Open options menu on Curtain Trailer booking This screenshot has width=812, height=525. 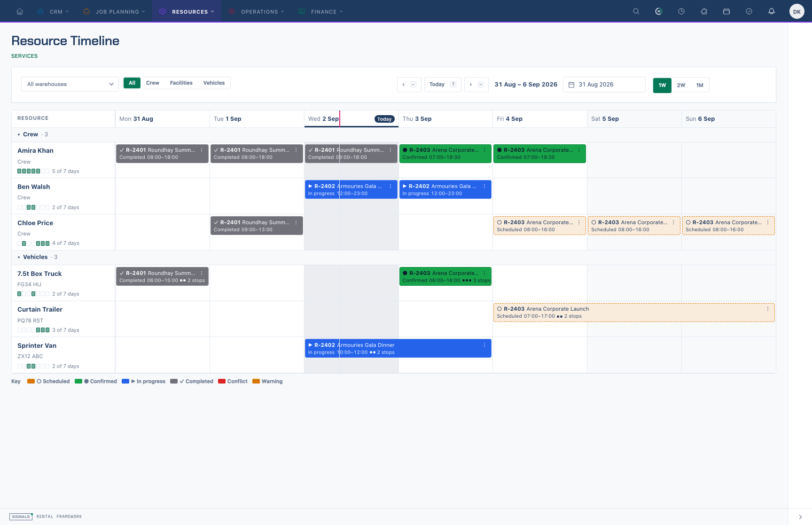(768, 309)
